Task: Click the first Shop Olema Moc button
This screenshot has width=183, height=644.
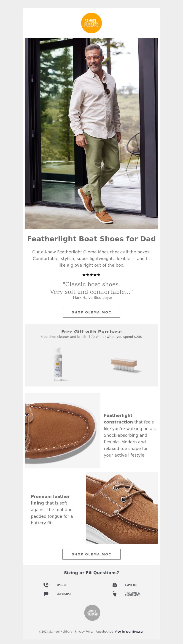Action: click(91, 312)
